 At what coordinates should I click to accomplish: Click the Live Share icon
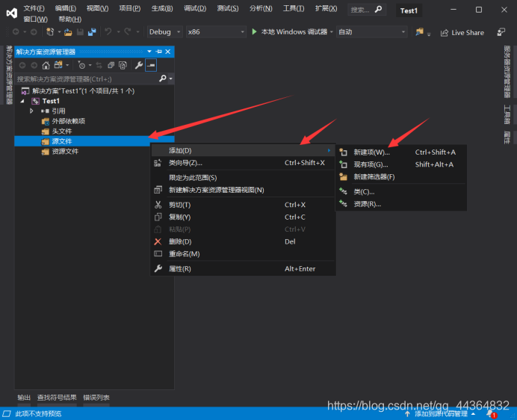(444, 33)
